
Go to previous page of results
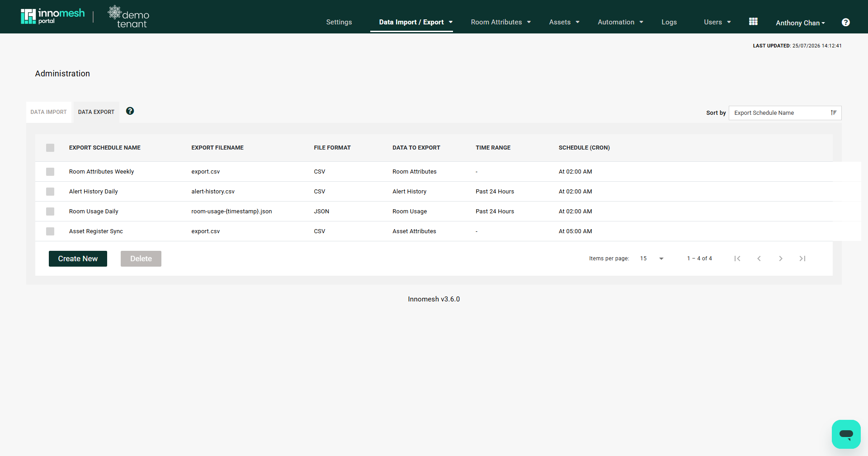pos(759,259)
